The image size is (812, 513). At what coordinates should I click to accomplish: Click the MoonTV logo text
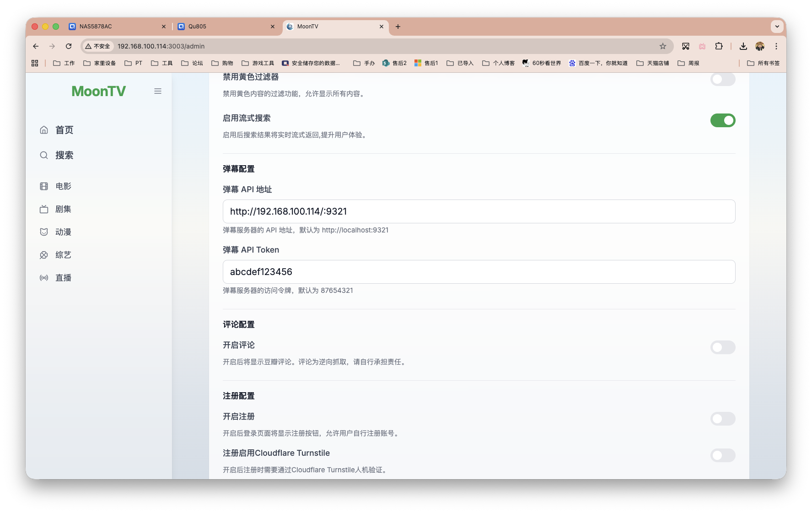pyautogui.click(x=98, y=91)
